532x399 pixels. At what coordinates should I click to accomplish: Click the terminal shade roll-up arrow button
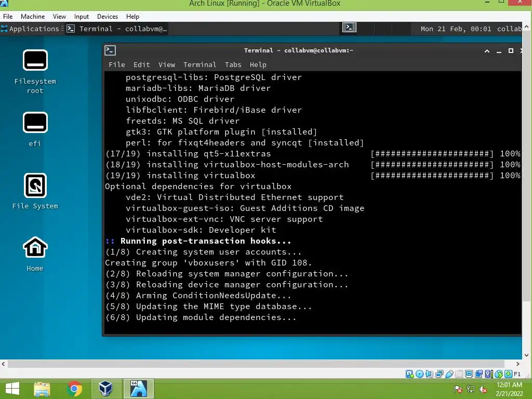(x=487, y=51)
